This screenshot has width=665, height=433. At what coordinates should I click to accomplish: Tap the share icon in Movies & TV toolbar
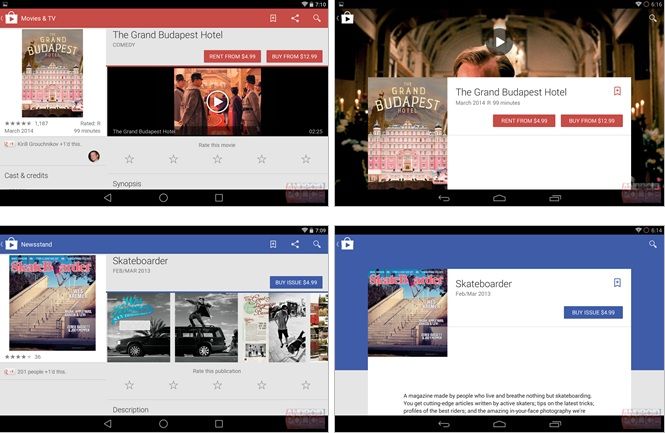[x=295, y=18]
